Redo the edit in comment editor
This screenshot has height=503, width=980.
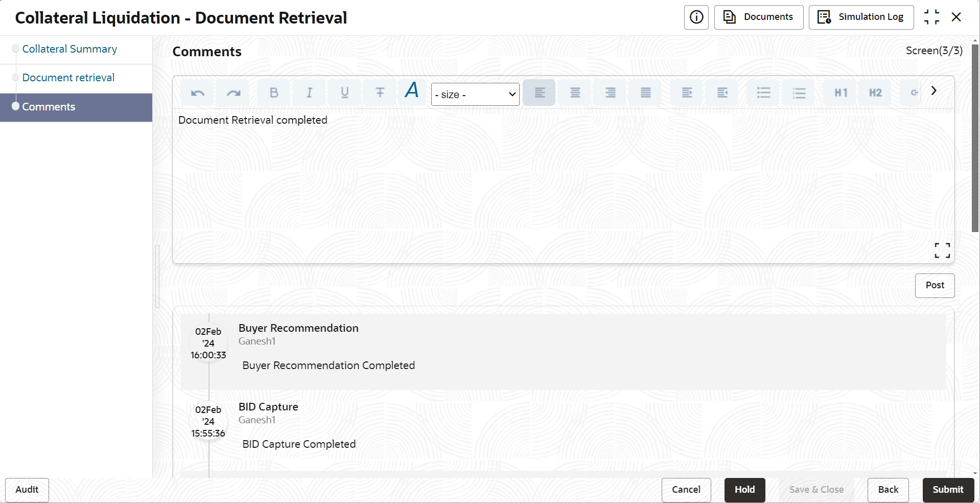[233, 93]
